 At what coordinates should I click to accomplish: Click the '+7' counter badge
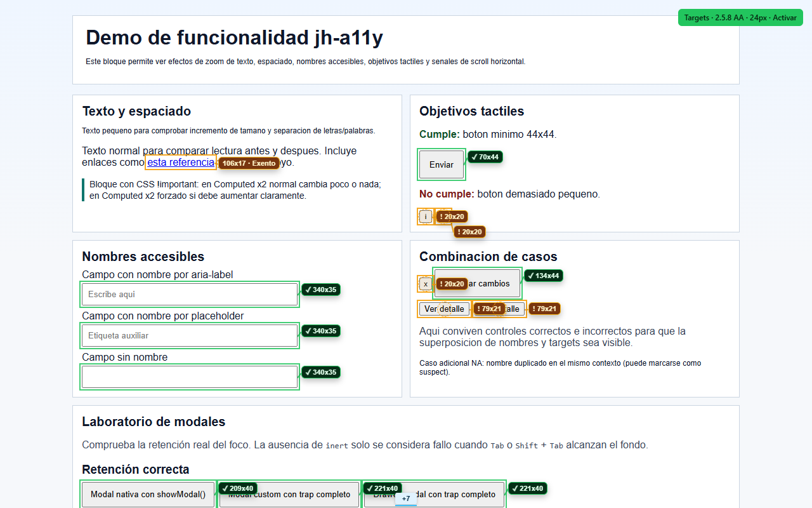pyautogui.click(x=406, y=498)
